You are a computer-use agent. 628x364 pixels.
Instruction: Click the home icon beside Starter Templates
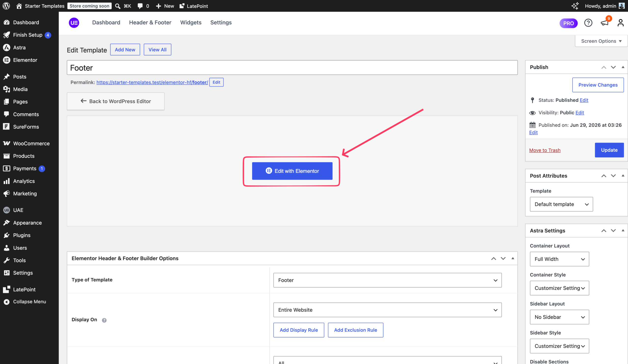pos(19,6)
